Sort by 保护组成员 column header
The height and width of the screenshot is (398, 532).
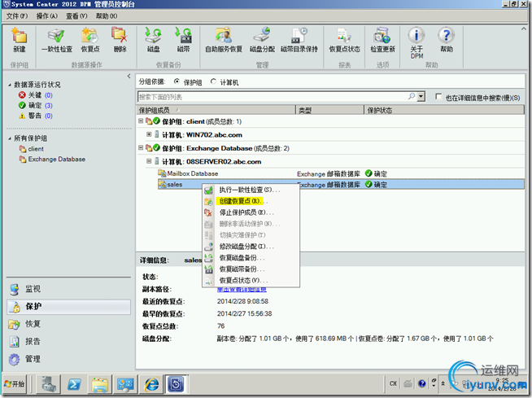(x=216, y=110)
